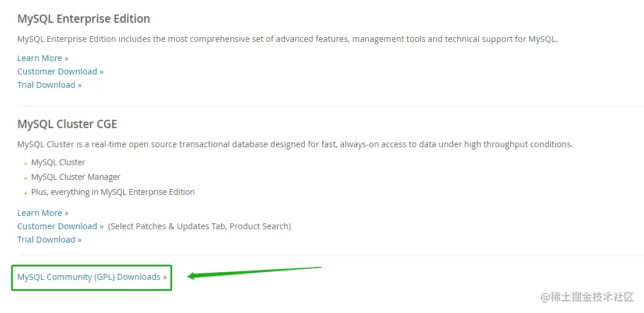Image resolution: width=644 pixels, height=313 pixels.
Task: Start Trial Download for MySQL Cluster CGE
Action: (x=49, y=240)
